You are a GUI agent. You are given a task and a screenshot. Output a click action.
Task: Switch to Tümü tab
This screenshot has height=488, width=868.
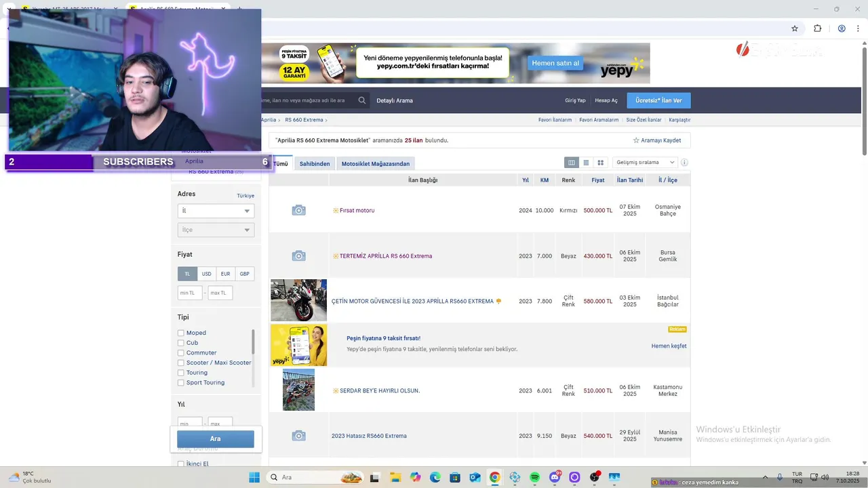(280, 163)
